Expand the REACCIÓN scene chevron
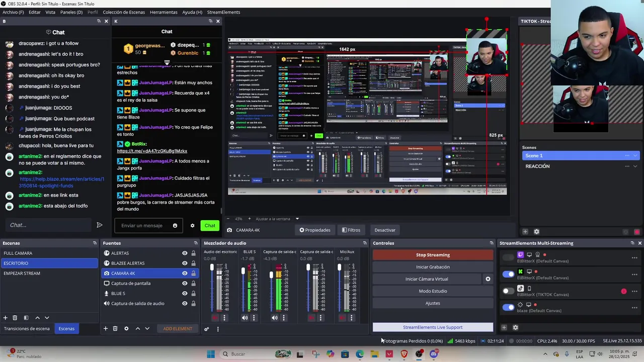Screen dimensions: 644x362 pos(635,166)
